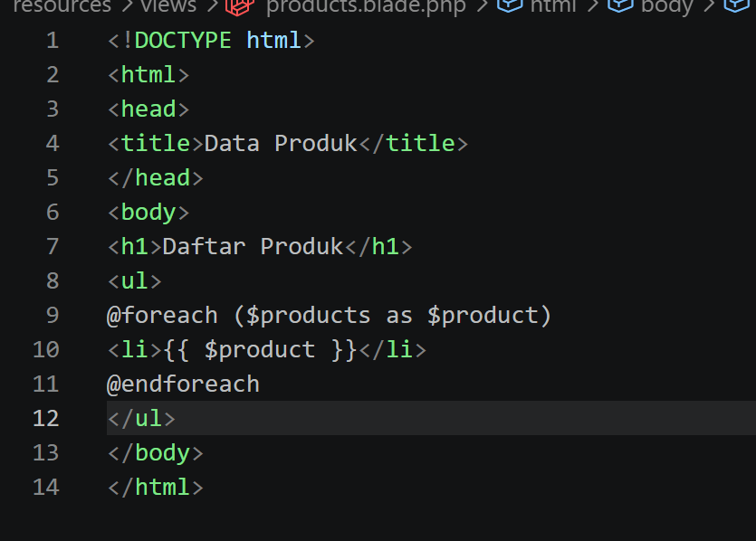The width and height of the screenshot is (756, 541).
Task: Place cursor on closing '</li>' tag
Action: click(x=392, y=350)
